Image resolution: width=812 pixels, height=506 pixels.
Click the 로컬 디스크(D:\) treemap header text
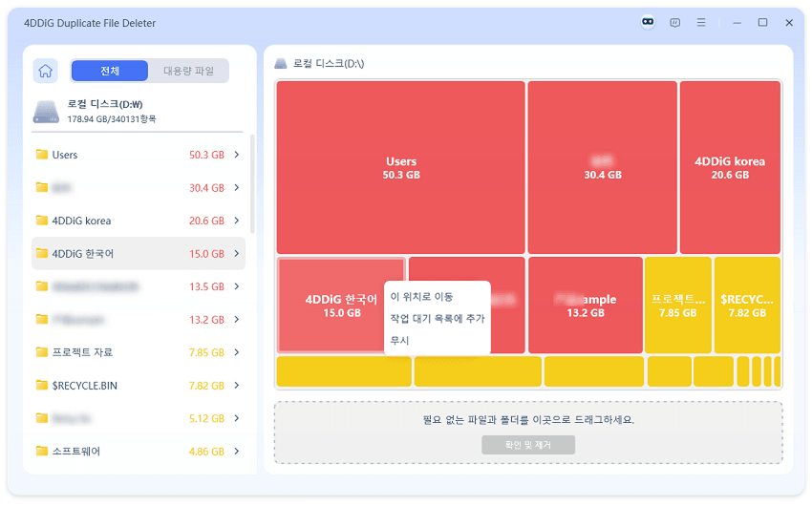(x=329, y=64)
